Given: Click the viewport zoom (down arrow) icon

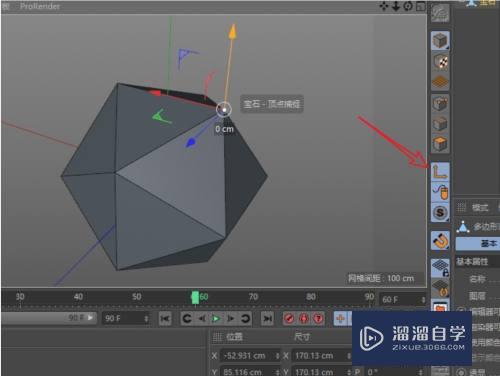Looking at the screenshot, I should tap(396, 6).
